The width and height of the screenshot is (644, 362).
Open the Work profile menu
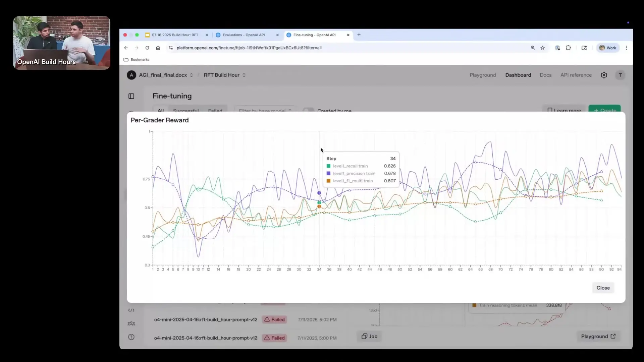(608, 48)
